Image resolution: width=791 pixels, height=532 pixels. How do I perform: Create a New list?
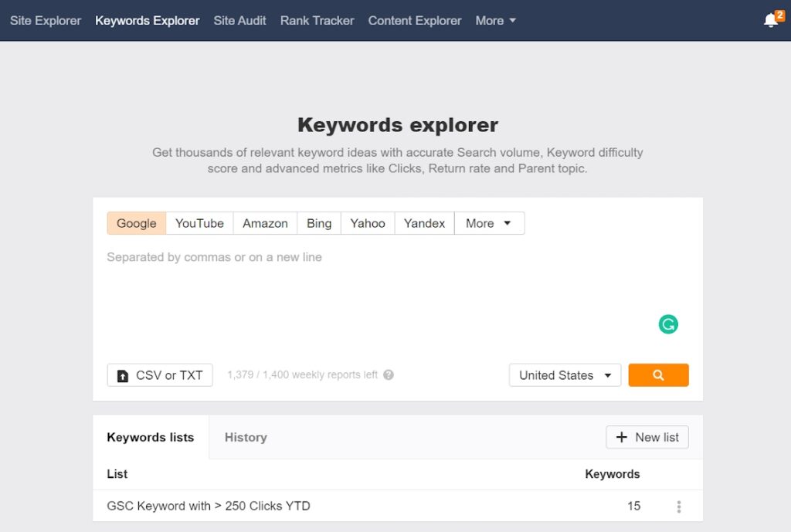(x=647, y=437)
